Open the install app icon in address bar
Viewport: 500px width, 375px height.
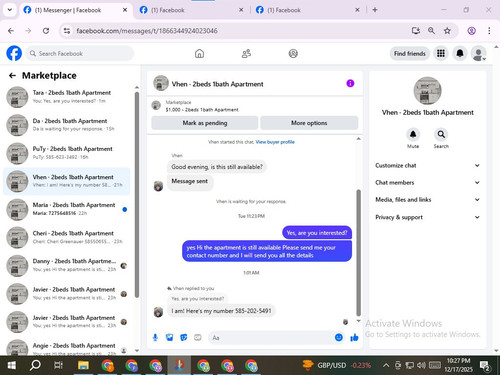[416, 31]
